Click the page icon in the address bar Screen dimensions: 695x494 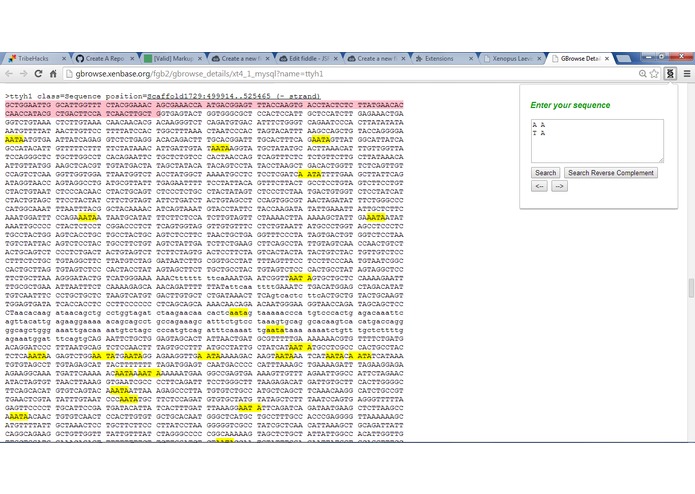click(69, 74)
